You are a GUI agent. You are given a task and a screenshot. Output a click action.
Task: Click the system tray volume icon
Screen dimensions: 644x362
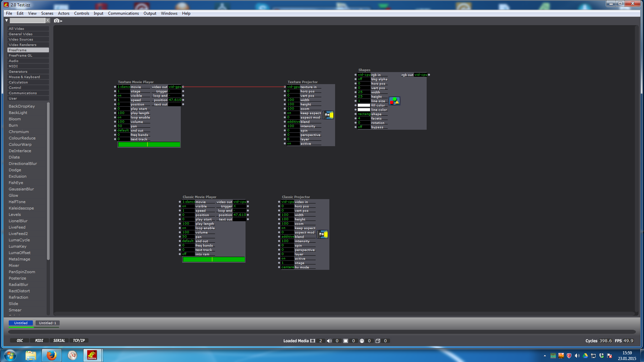577,356
